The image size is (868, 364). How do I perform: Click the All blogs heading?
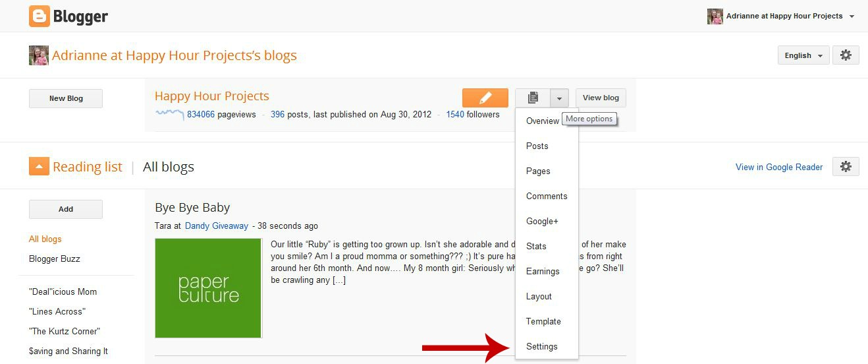[169, 167]
